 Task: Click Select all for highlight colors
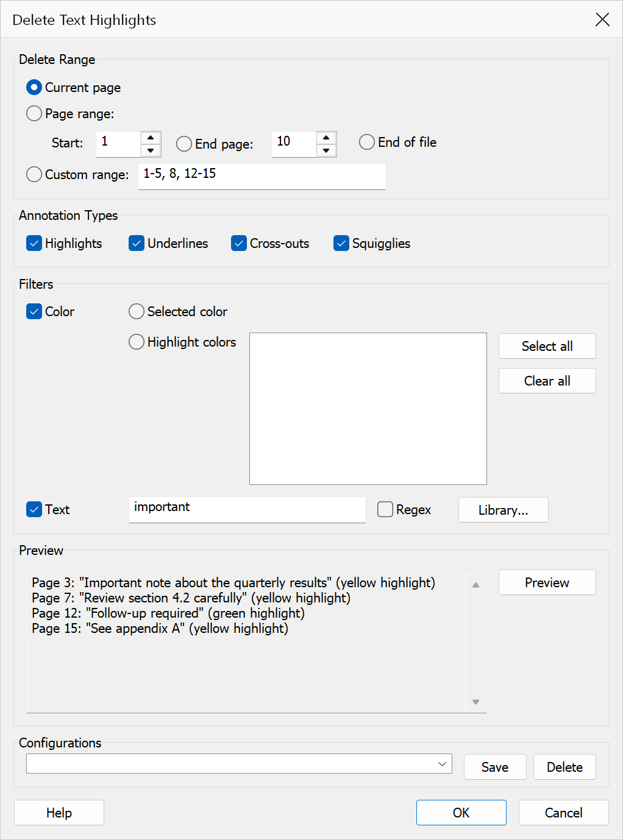547,346
